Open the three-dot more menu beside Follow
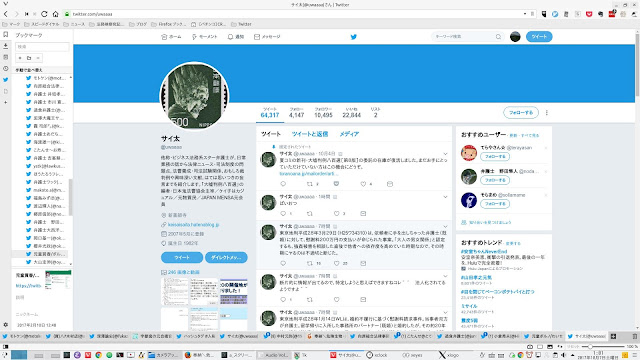Screen dimensions: 640x360 tap(547, 113)
